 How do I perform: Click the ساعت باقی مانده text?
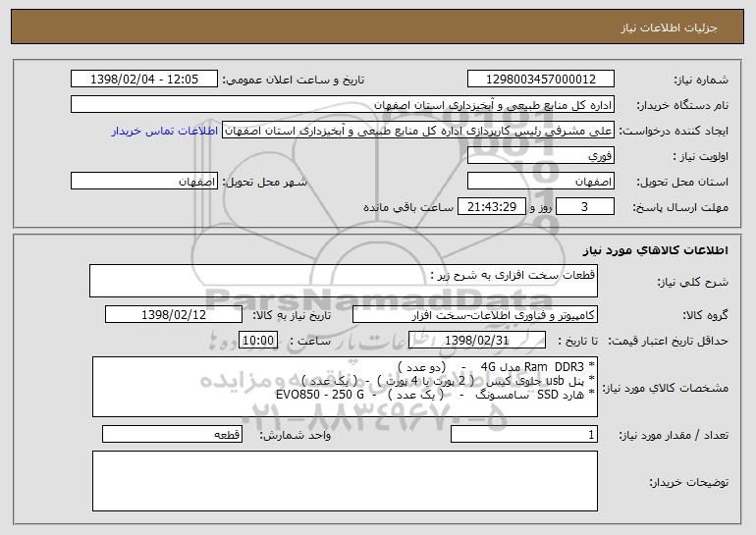point(408,207)
